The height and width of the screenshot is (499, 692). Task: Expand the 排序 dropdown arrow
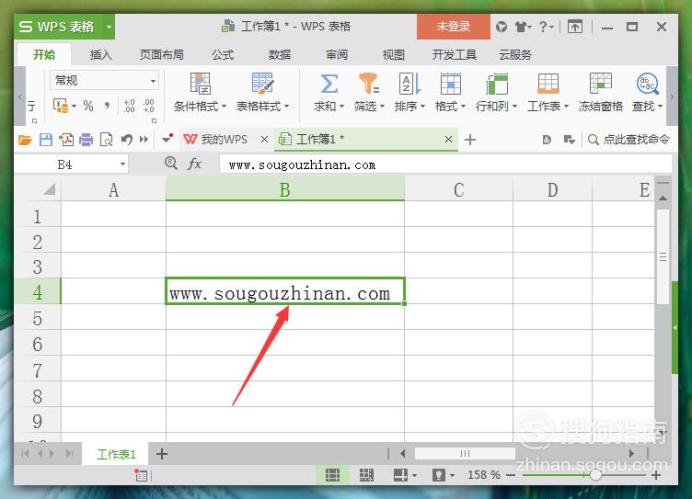(x=423, y=106)
